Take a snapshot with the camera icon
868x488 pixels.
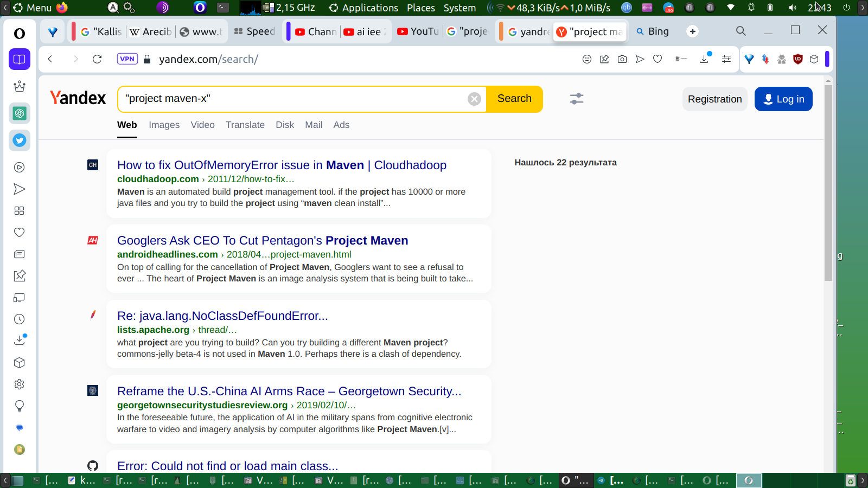coord(622,59)
